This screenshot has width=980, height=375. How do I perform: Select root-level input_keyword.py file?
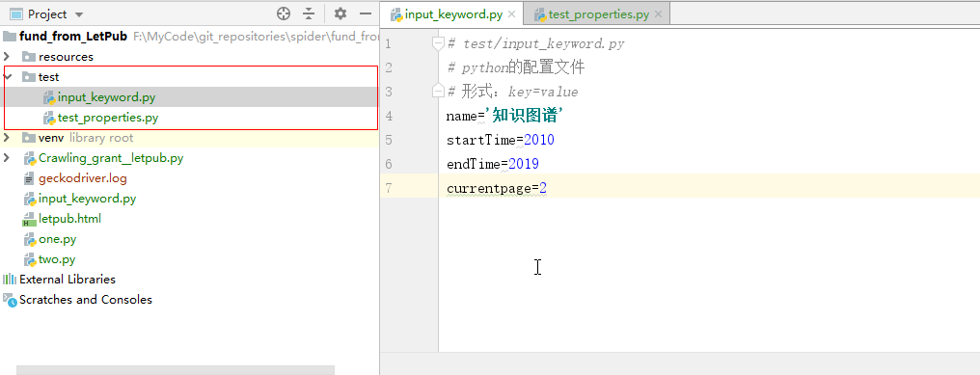coord(87,199)
